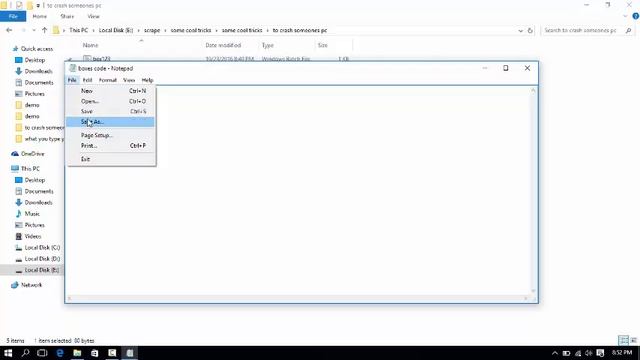Open the Customize Quick Access Toolbar dropdown
Image resolution: width=640 pixels, height=360 pixels.
click(38, 6)
